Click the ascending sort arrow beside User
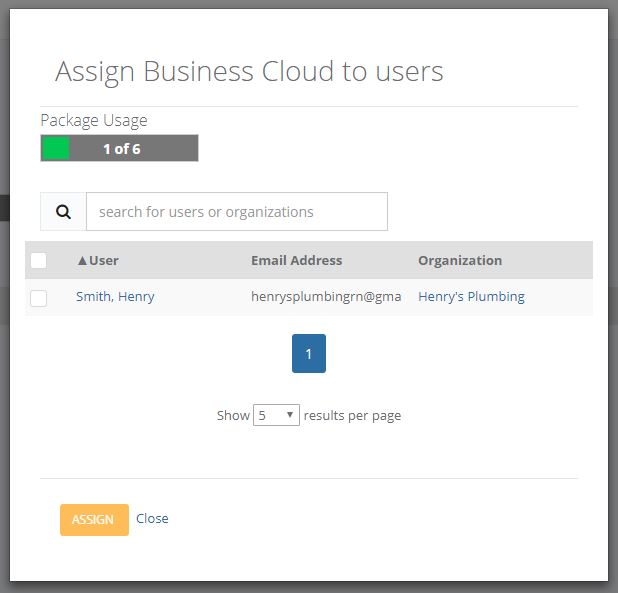 coord(82,261)
